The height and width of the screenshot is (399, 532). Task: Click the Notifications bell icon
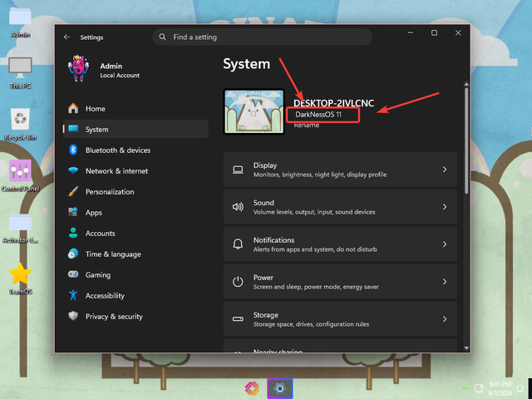(238, 244)
